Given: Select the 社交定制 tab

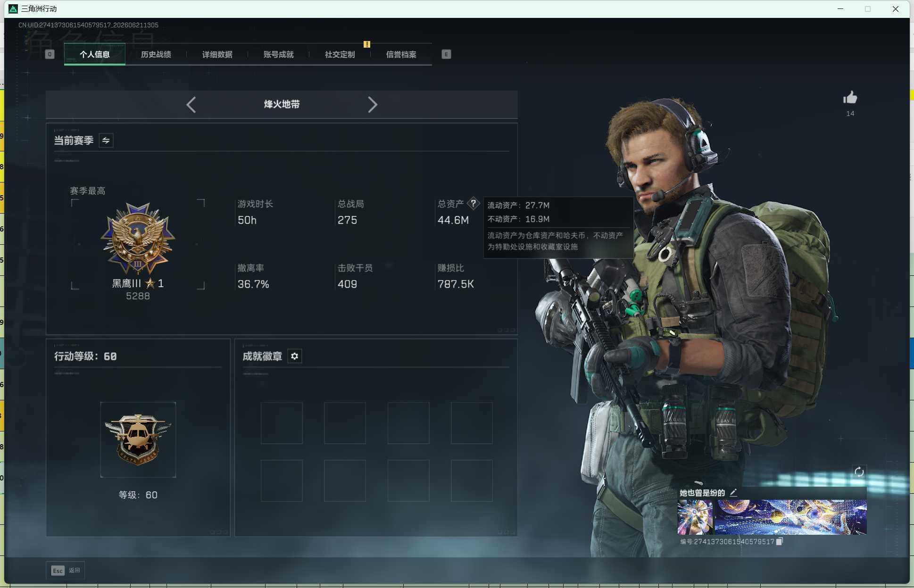Looking at the screenshot, I should click(340, 54).
